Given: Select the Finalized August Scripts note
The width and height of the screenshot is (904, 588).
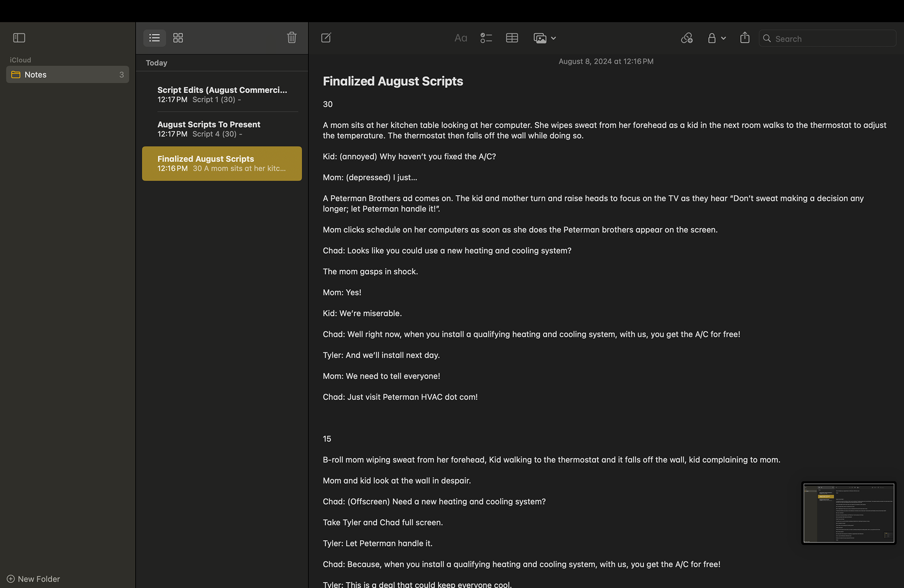Looking at the screenshot, I should point(222,163).
